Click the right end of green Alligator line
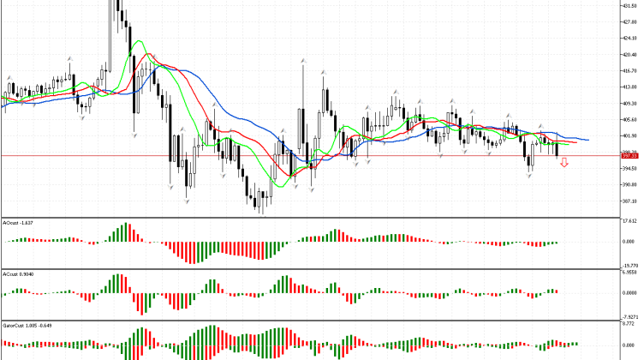 pos(569,144)
